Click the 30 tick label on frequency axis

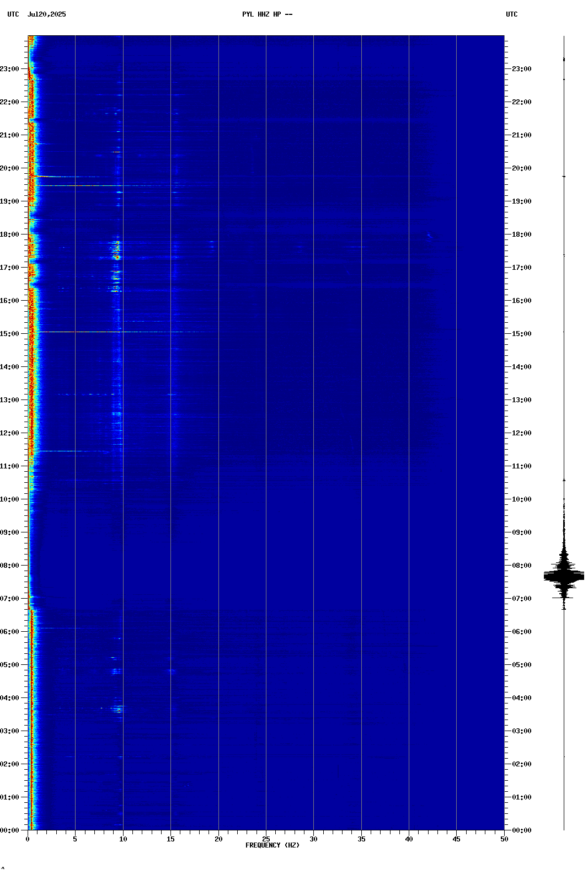pyautogui.click(x=313, y=839)
